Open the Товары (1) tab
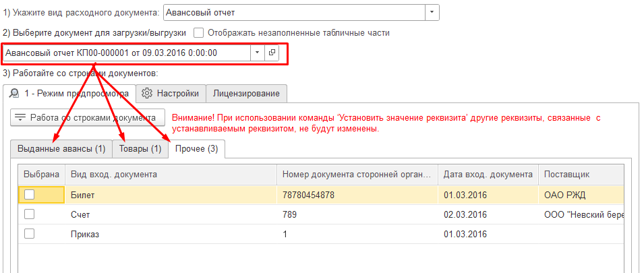The image size is (644, 273). coord(140,149)
